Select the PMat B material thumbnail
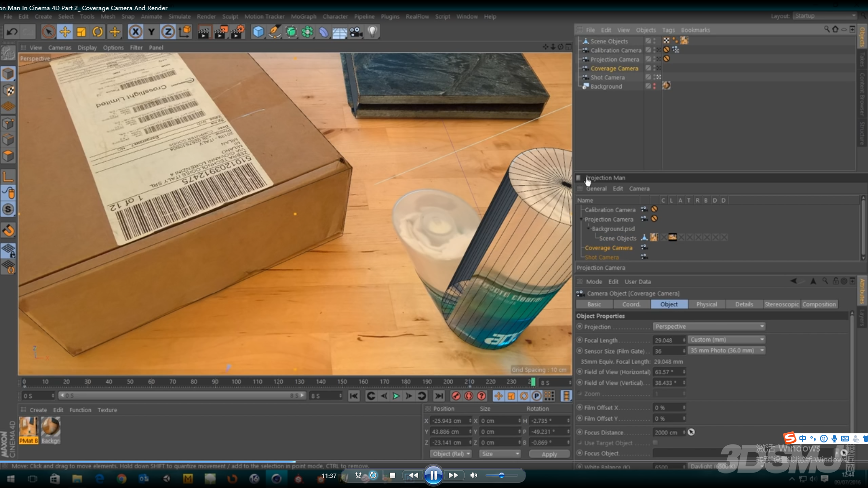The image size is (868, 488). tap(28, 430)
